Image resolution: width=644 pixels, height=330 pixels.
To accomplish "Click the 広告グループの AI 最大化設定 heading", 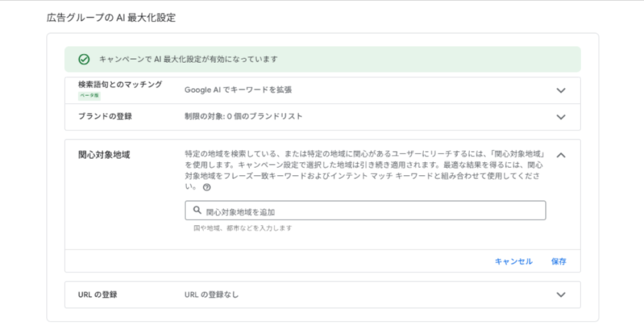I will 111,17.
